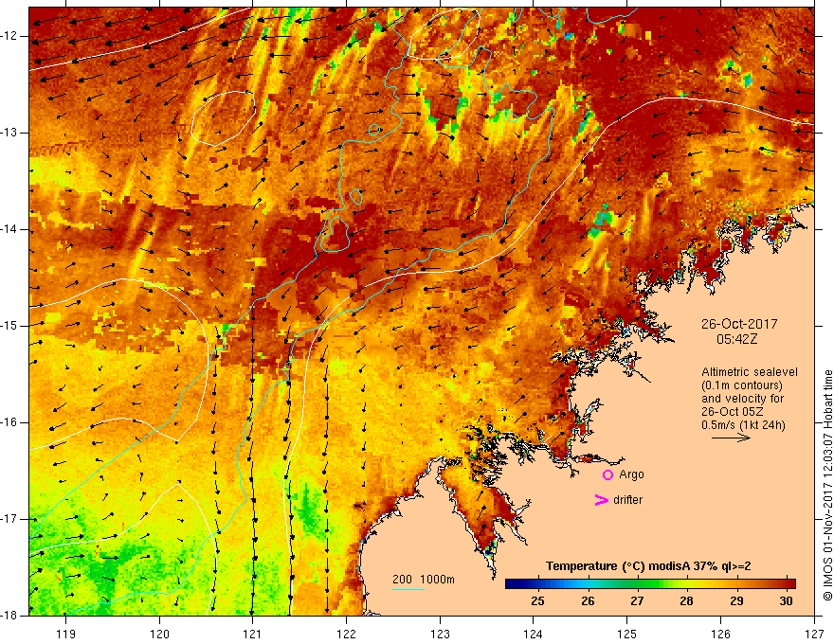The height and width of the screenshot is (644, 834).
Task: Click the latitude axis label -18
Action: (x=9, y=616)
